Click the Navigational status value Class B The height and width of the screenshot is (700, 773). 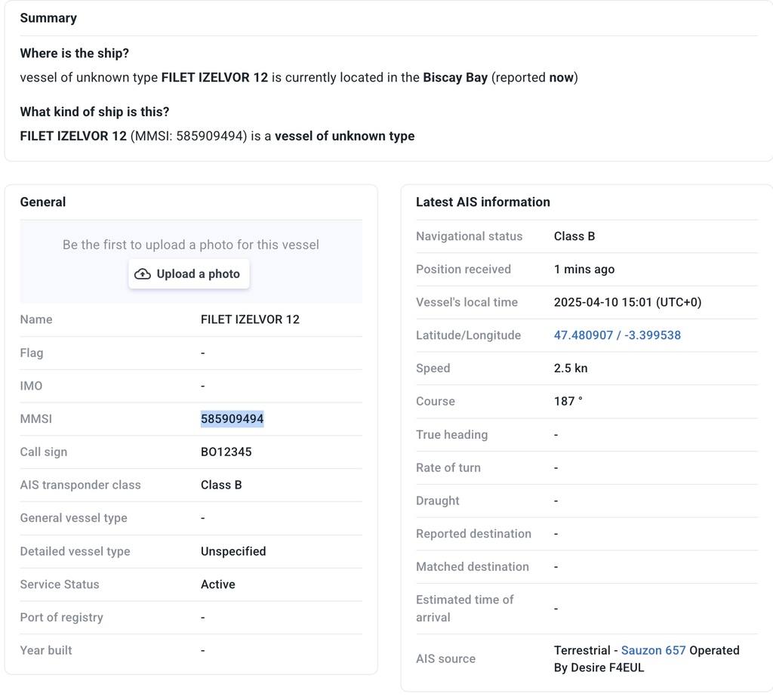(574, 236)
